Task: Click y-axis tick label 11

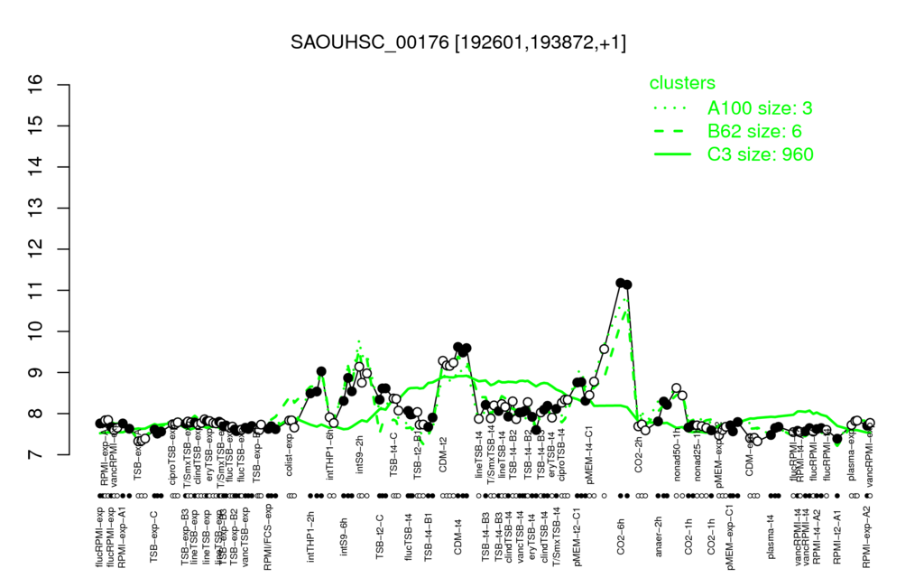Action: click(x=35, y=290)
